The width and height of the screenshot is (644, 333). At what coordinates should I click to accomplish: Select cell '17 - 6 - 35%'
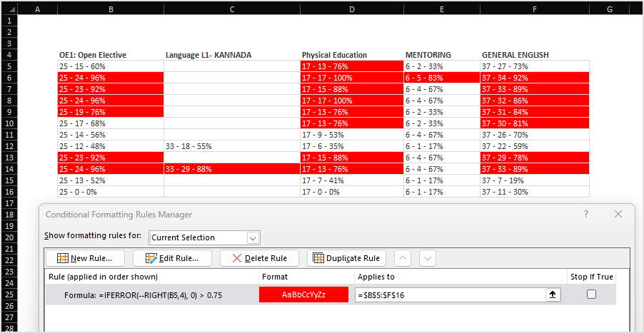[352, 146]
